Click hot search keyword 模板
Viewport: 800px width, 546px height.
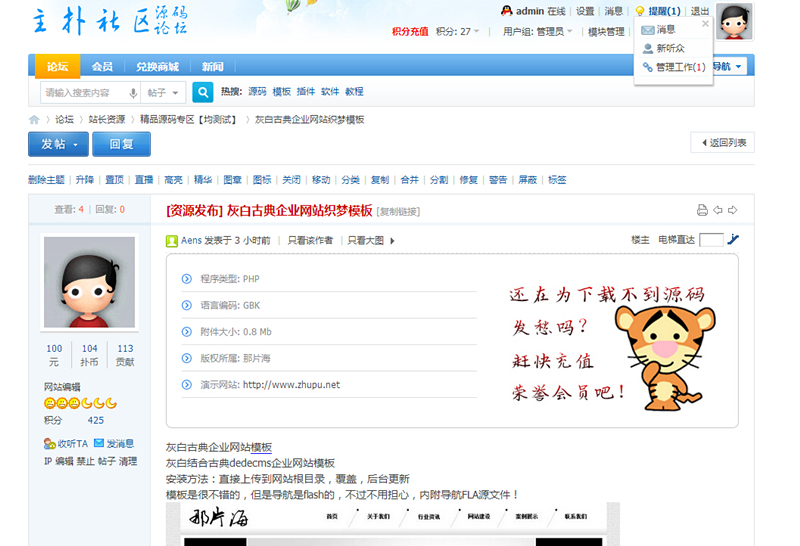(x=282, y=91)
